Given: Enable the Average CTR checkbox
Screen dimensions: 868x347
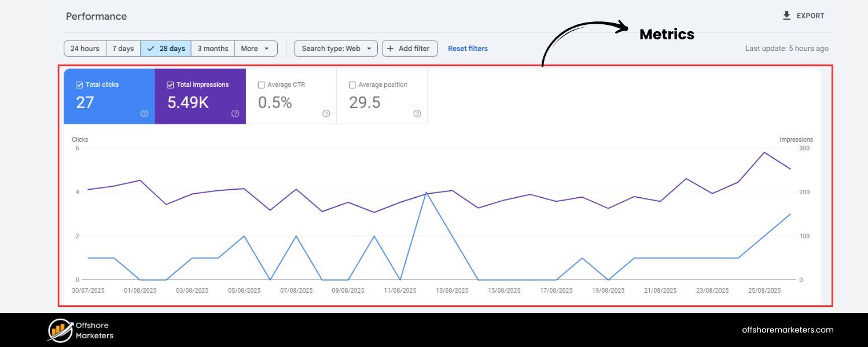Looking at the screenshot, I should [261, 84].
